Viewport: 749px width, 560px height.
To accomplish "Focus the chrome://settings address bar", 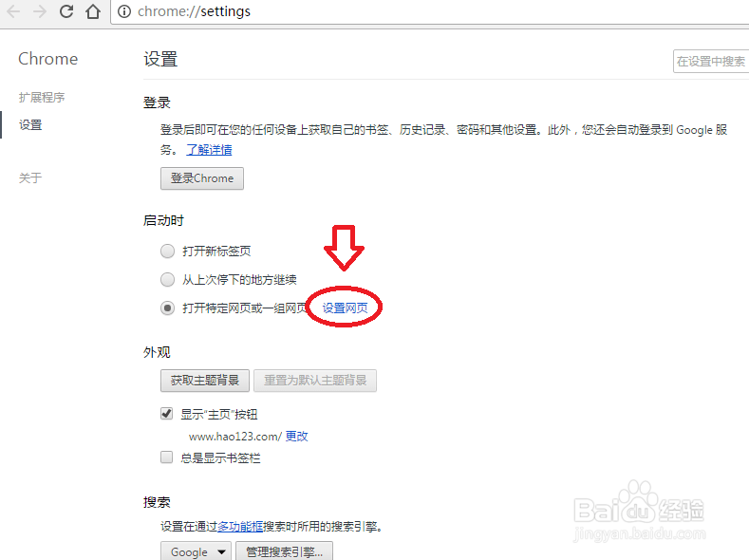I will pyautogui.click(x=430, y=11).
